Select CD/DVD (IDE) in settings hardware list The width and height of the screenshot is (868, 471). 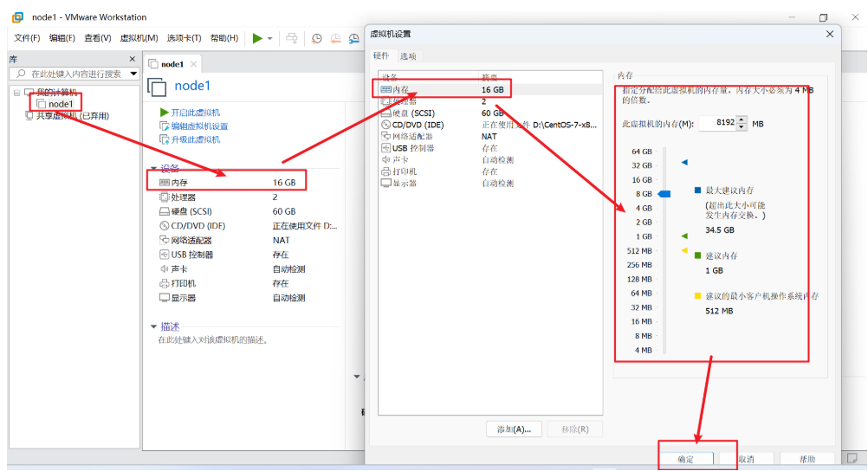pos(490,125)
